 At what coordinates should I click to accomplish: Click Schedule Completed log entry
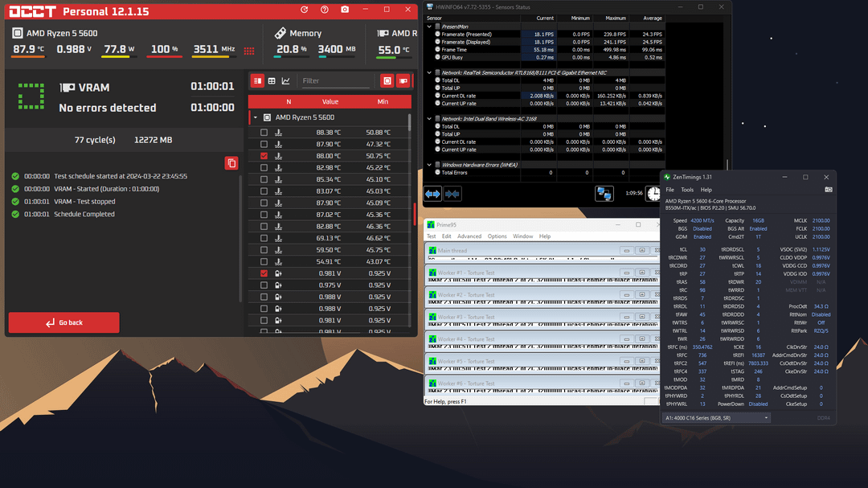pyautogui.click(x=84, y=215)
